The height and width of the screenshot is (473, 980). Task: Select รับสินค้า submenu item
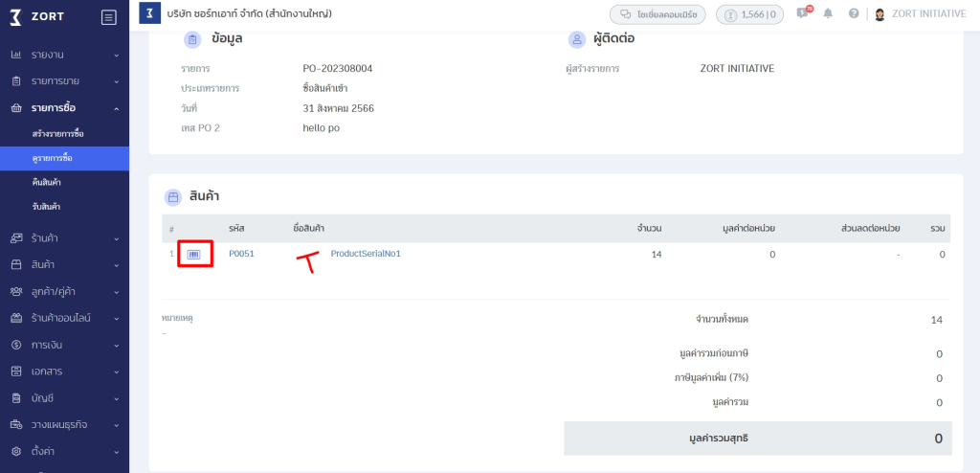point(46,207)
